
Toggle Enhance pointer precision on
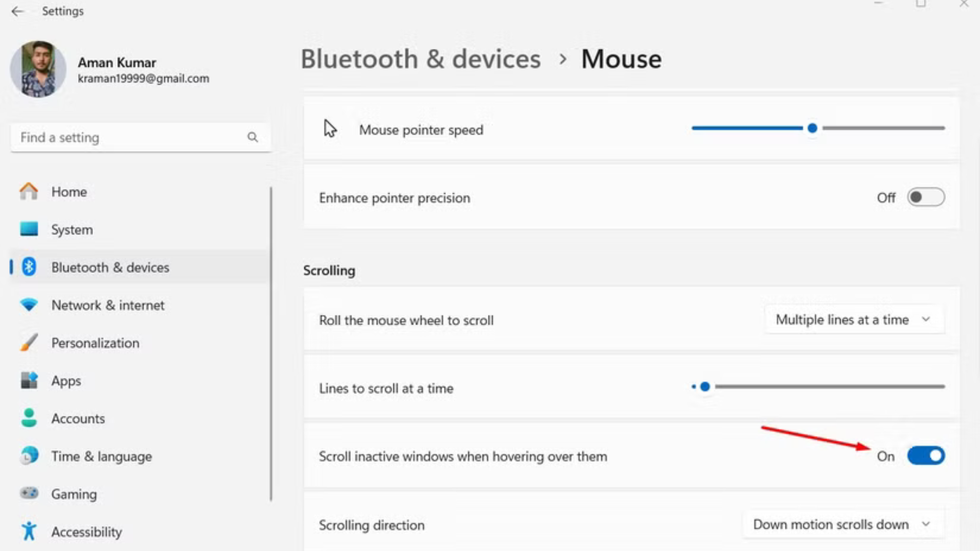pyautogui.click(x=926, y=197)
